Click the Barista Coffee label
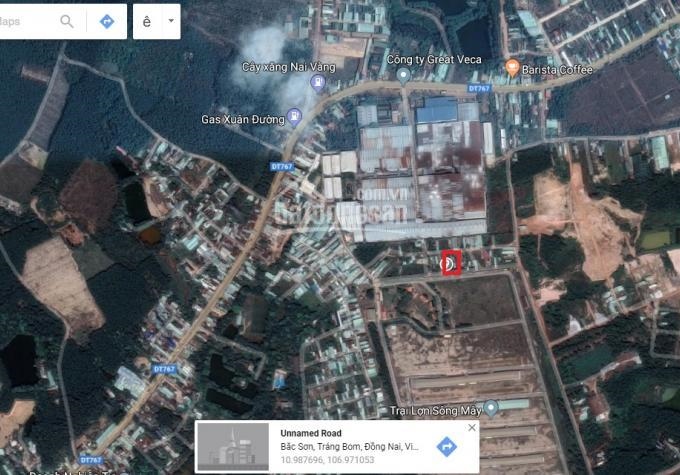 (x=557, y=70)
